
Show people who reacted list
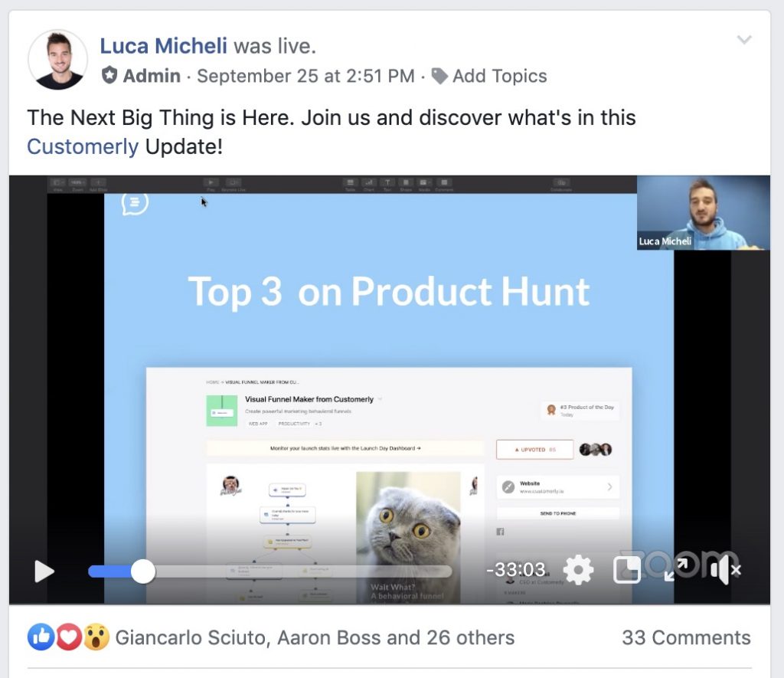315,638
